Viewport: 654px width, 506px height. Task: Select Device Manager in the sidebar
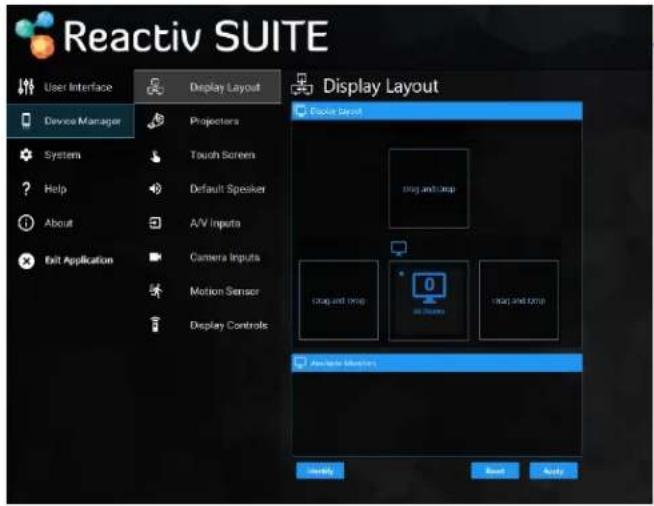click(70, 121)
